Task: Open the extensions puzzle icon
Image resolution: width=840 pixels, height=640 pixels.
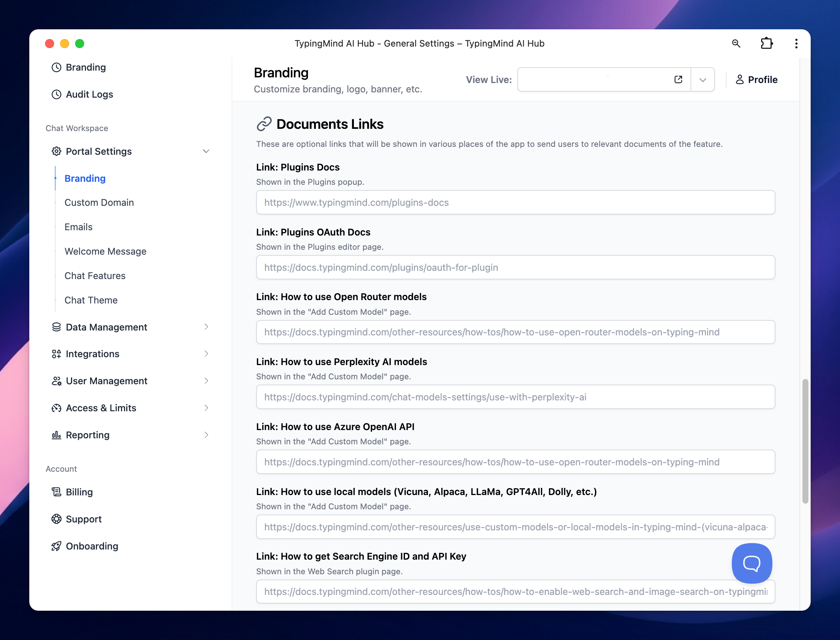Action: 766,44
